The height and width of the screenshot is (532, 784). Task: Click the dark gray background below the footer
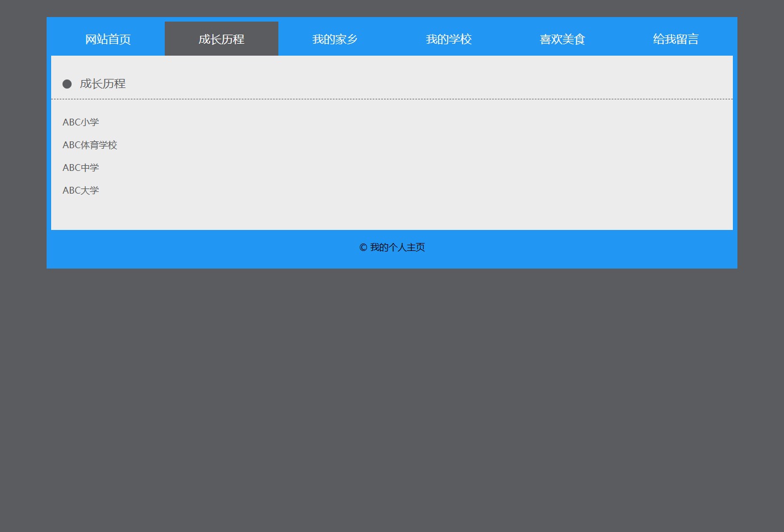pos(392,397)
